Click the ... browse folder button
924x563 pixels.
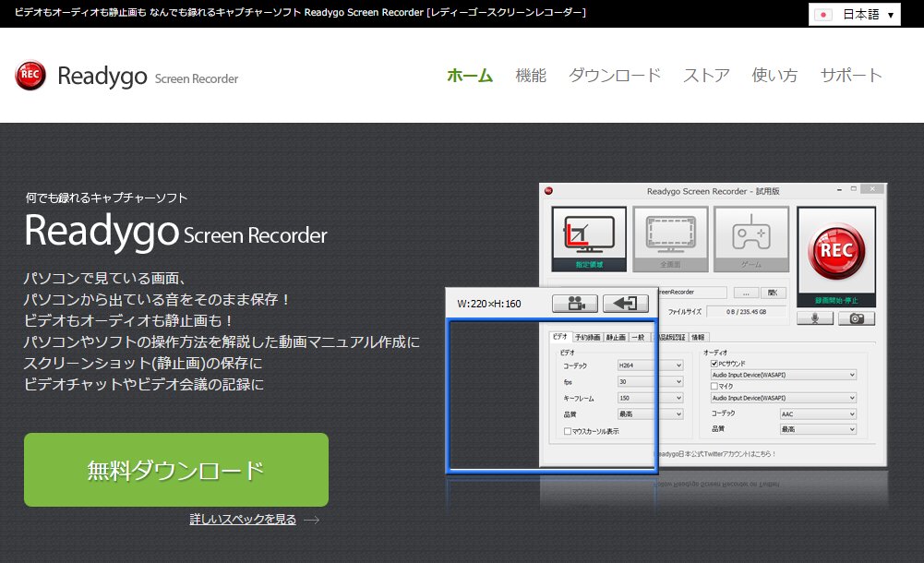tap(746, 293)
